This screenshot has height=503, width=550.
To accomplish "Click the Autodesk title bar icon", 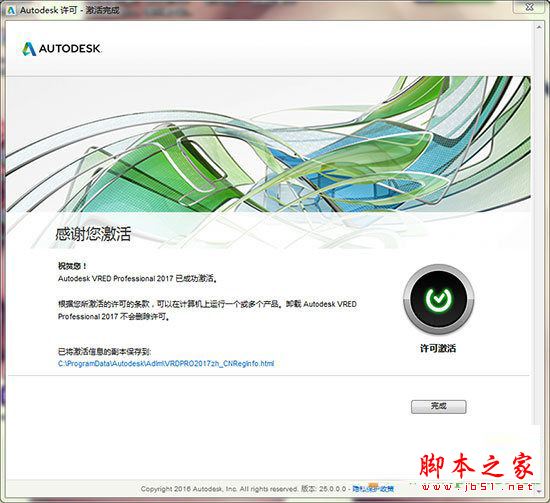I will (x=11, y=10).
